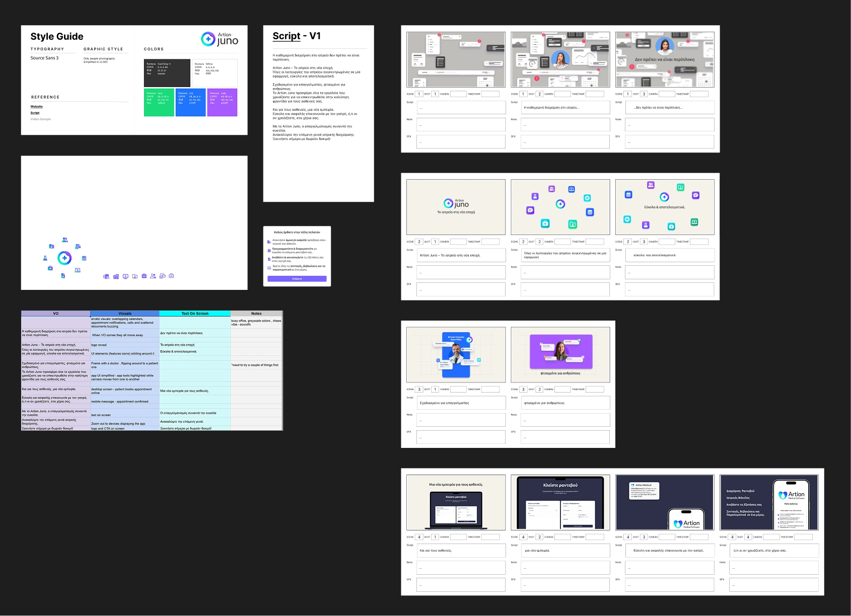
Task: Select the monitor-with-plus icon in the icon row
Action: pos(126,276)
